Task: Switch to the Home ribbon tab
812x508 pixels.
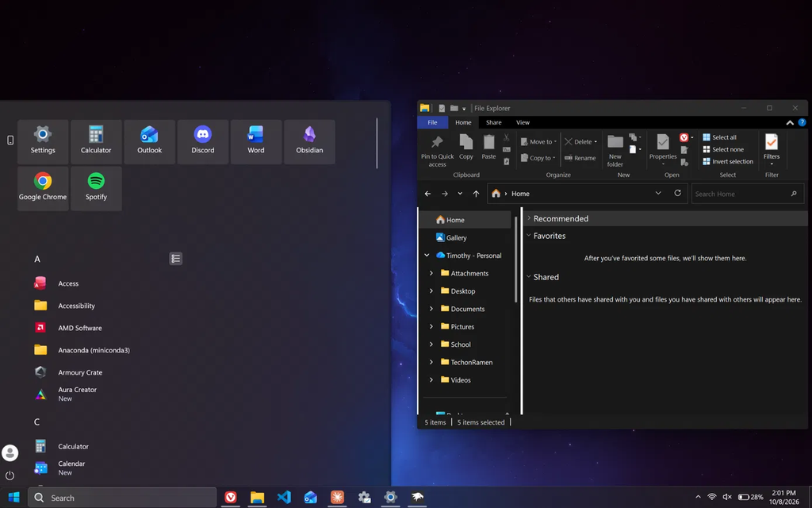Action: [463, 122]
